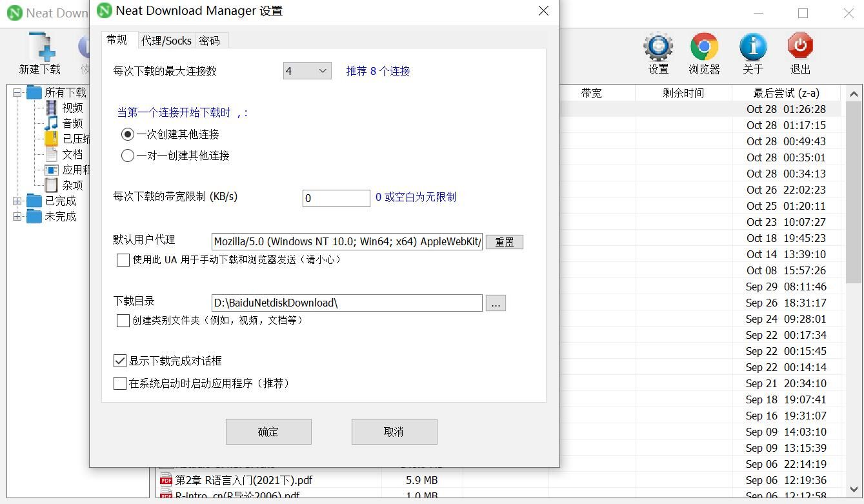Click the Exit (退出) power icon
The image size is (864, 504).
pos(800,48)
